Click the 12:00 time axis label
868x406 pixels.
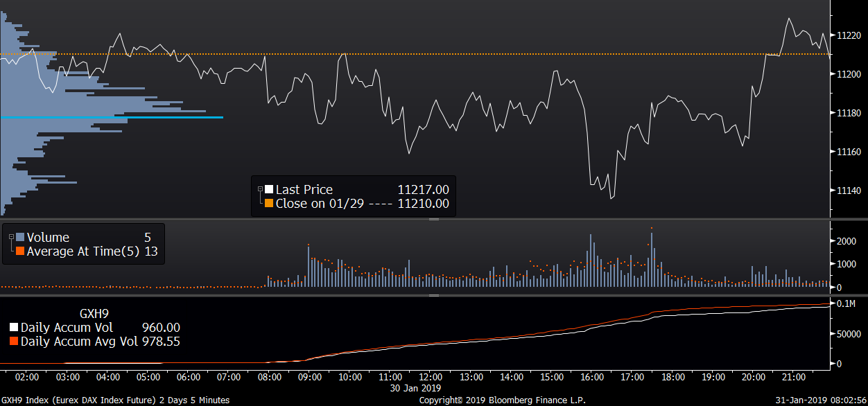[x=431, y=377]
